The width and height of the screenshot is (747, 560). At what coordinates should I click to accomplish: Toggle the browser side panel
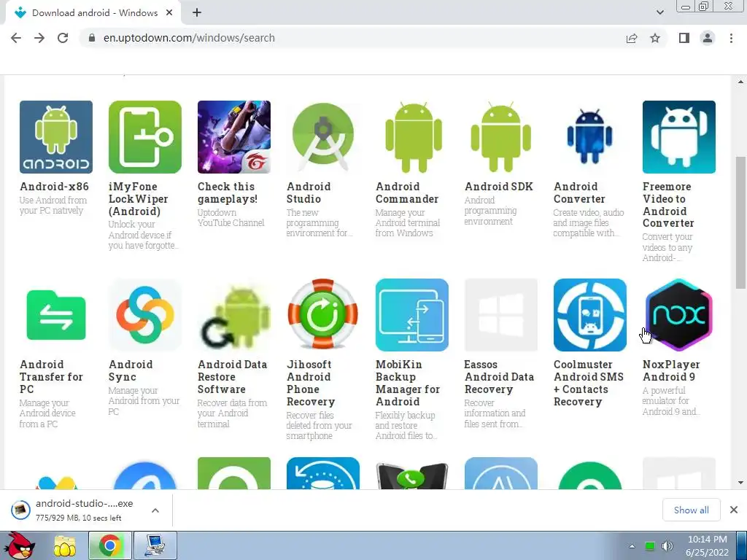point(684,38)
